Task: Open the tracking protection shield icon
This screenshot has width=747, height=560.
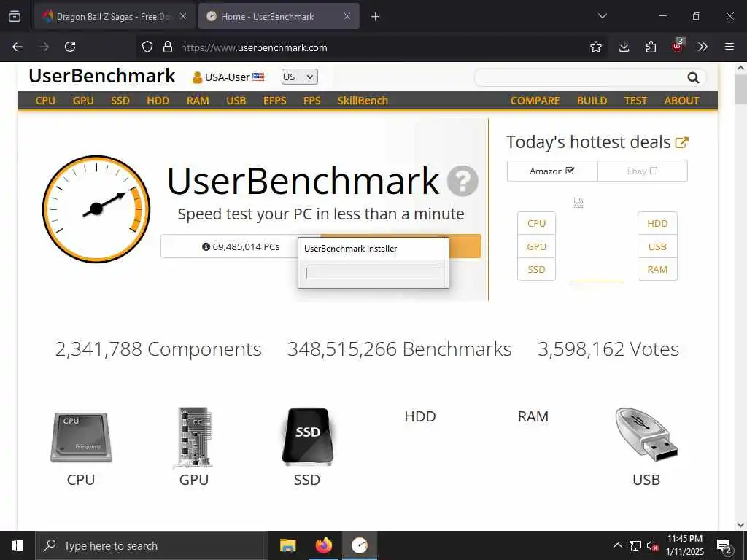Action: tap(147, 47)
